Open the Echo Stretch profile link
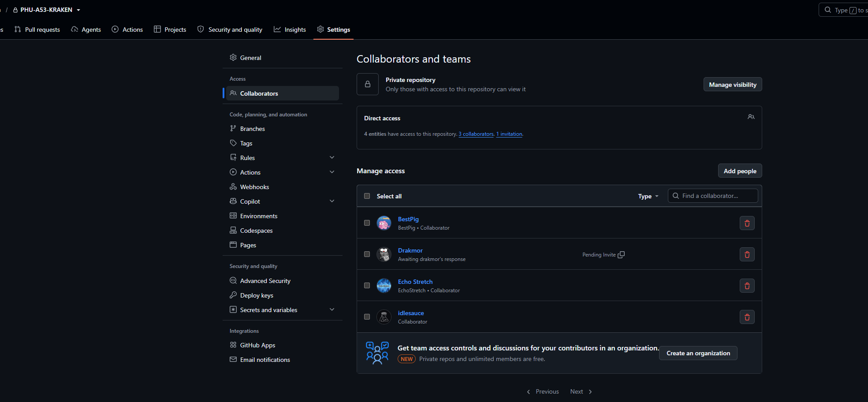The image size is (868, 402). (x=415, y=282)
